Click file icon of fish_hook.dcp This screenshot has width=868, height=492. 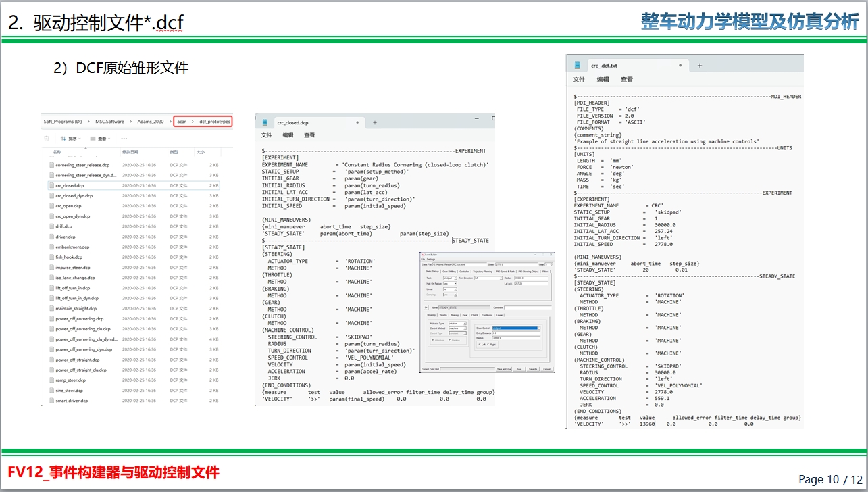(51, 257)
